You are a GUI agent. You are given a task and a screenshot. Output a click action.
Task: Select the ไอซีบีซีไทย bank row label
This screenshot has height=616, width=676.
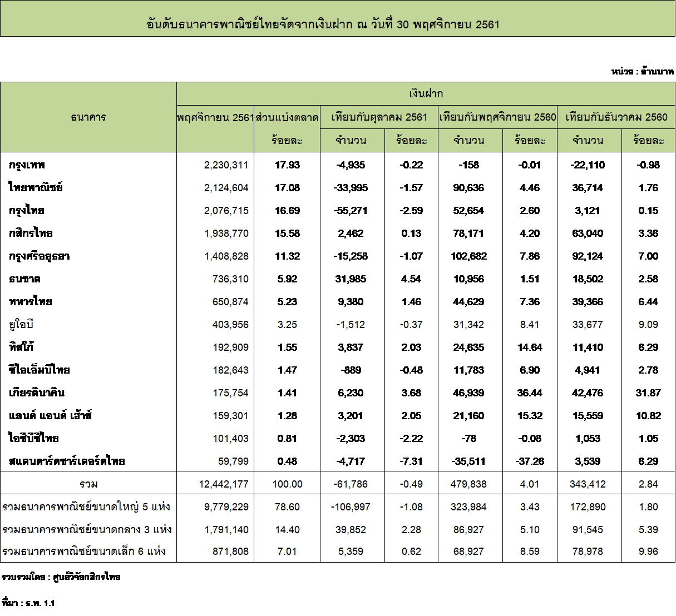33,439
